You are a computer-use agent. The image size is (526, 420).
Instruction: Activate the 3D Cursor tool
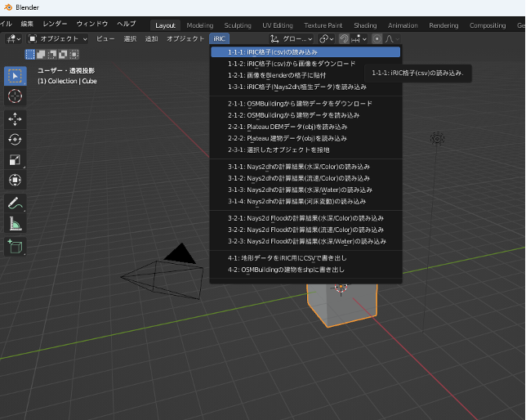coord(15,96)
